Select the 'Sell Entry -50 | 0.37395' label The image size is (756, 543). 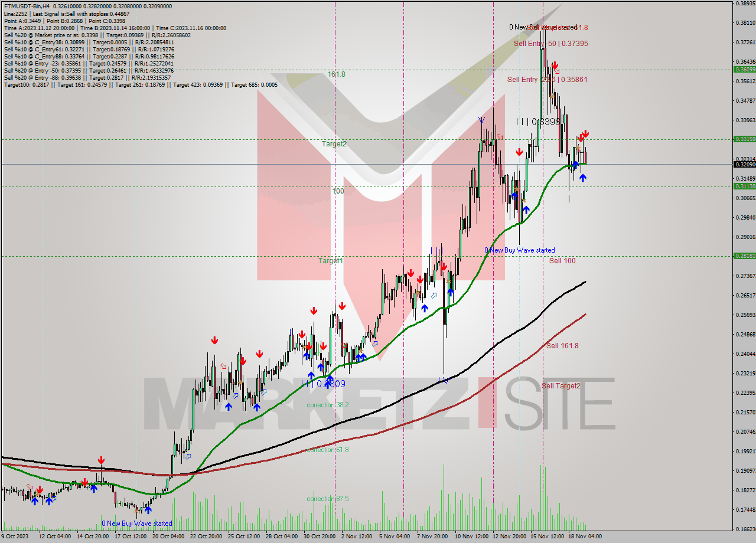coord(550,43)
